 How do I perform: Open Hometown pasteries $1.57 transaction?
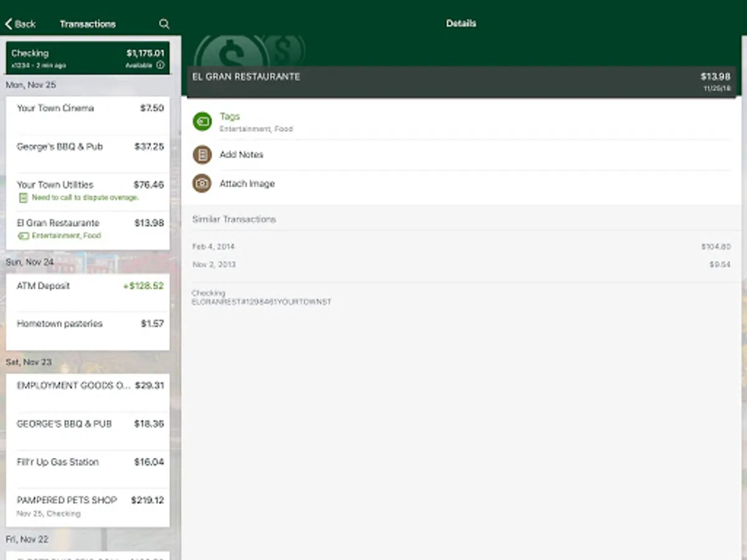tap(88, 330)
